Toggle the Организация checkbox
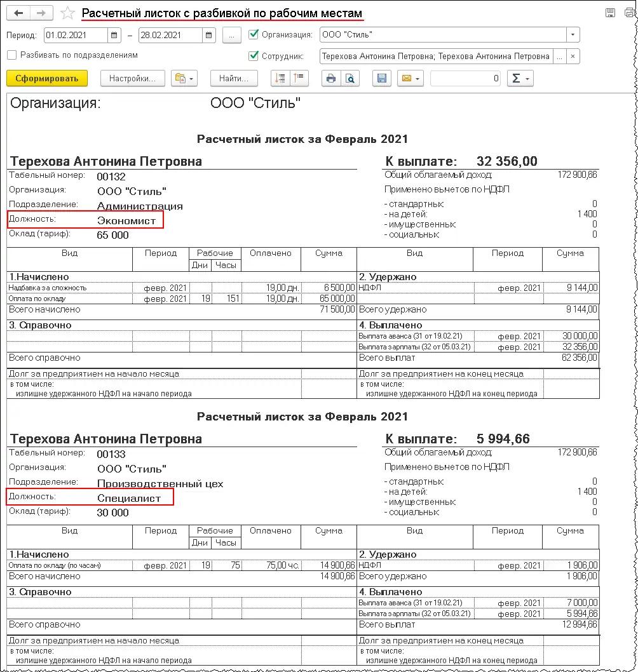Screen dimensions: 638x672 254,34
